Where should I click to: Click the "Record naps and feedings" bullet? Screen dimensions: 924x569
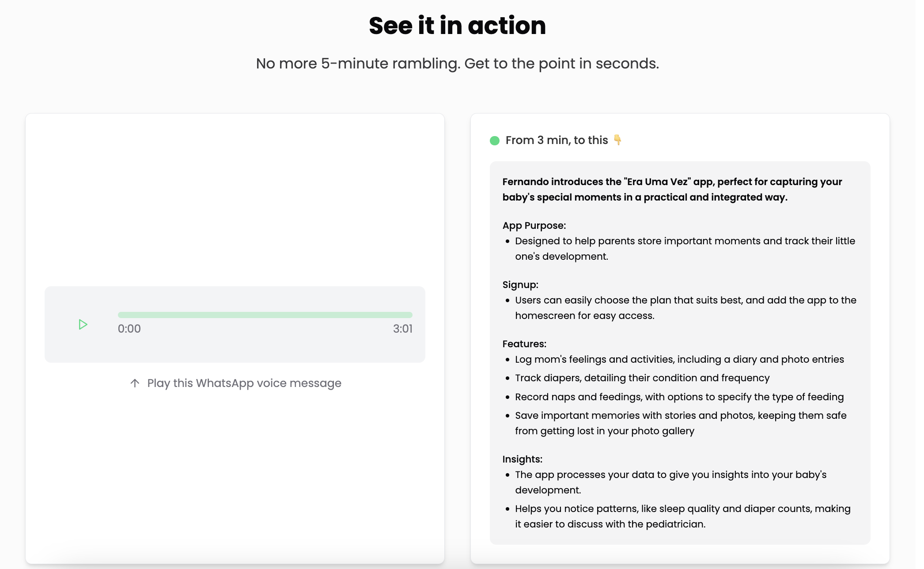(x=679, y=397)
